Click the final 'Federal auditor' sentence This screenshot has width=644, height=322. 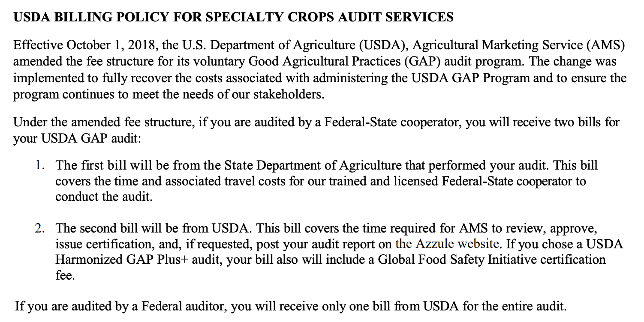pyautogui.click(x=290, y=307)
